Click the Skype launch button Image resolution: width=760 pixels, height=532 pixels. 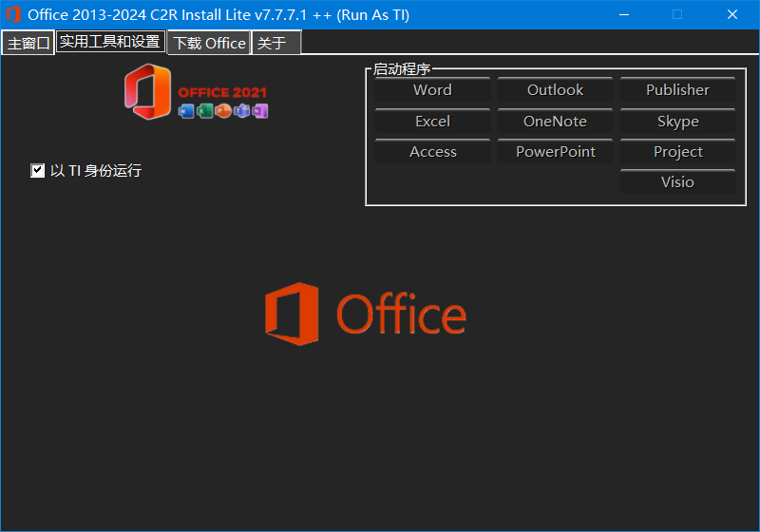coord(677,122)
